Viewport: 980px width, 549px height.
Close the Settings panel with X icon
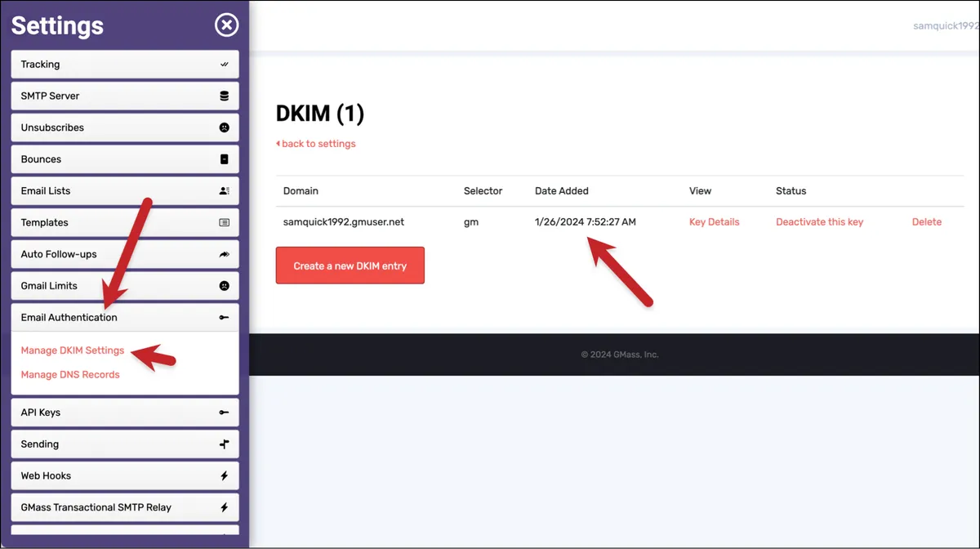pos(226,25)
